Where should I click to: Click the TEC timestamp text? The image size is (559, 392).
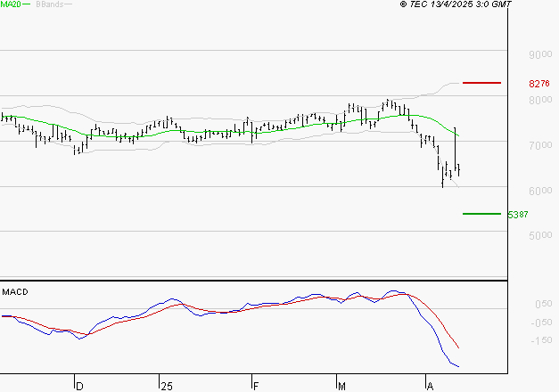[461, 5]
